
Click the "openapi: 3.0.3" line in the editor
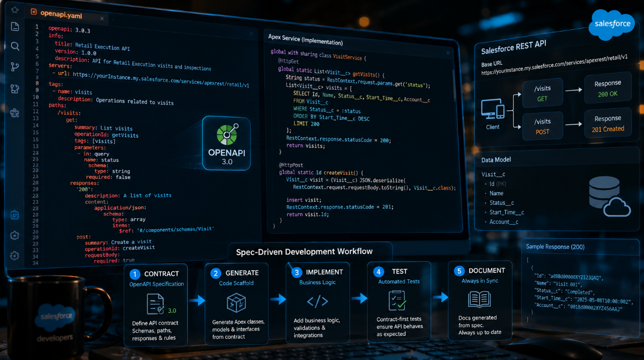pyautogui.click(x=70, y=29)
